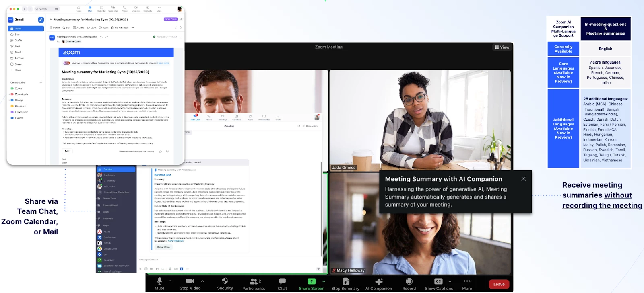Click the green Share Screen icon
The width and height of the screenshot is (644, 293).
[x=312, y=281]
